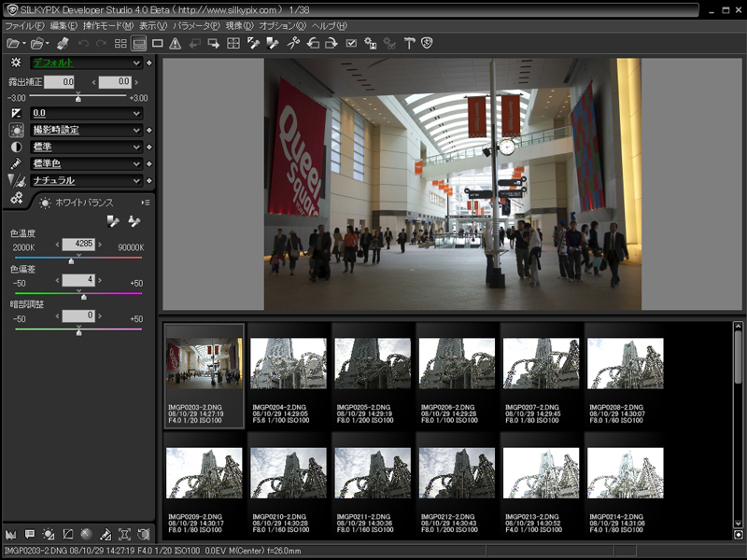Adjust the 色温度 color temperature slider

[x=71, y=260]
